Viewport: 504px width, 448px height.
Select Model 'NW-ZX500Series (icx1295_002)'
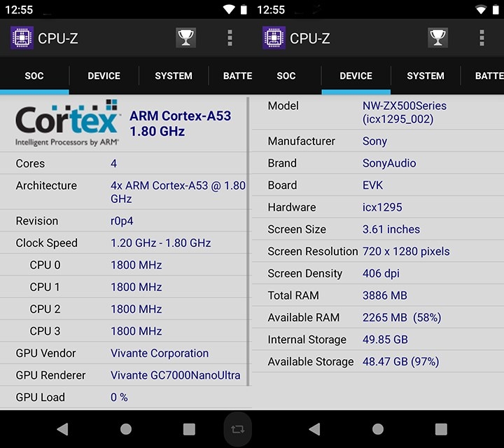(x=405, y=113)
